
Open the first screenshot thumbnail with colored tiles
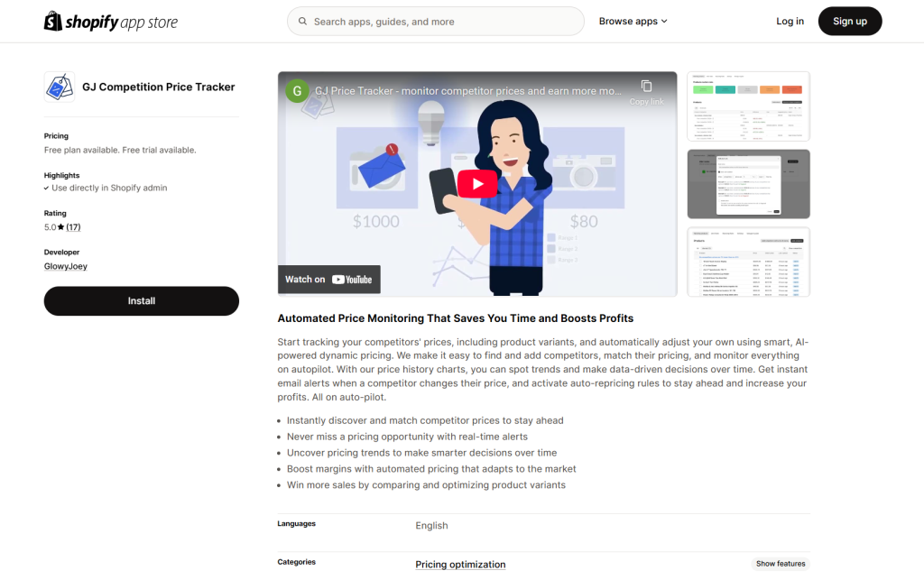pyautogui.click(x=748, y=106)
